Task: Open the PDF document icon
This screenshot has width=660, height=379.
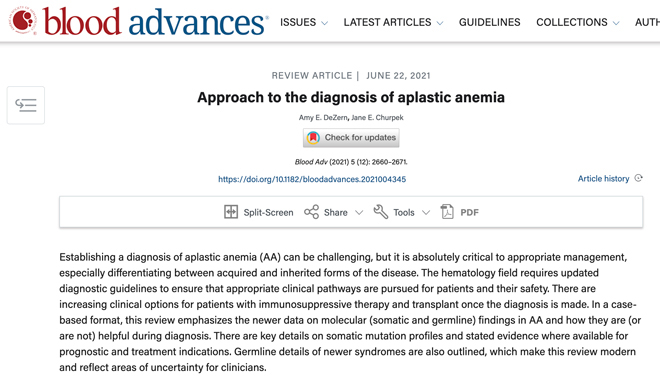Action: click(x=447, y=212)
